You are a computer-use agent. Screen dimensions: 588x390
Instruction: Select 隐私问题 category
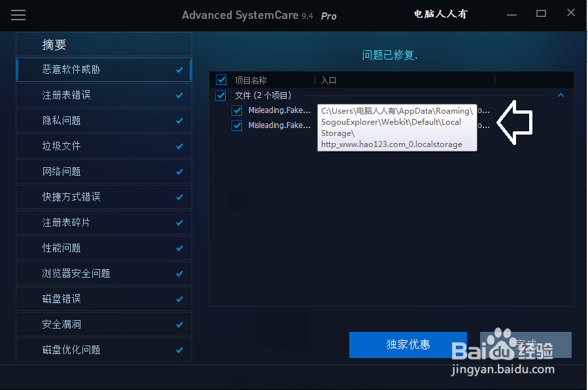[x=104, y=121]
